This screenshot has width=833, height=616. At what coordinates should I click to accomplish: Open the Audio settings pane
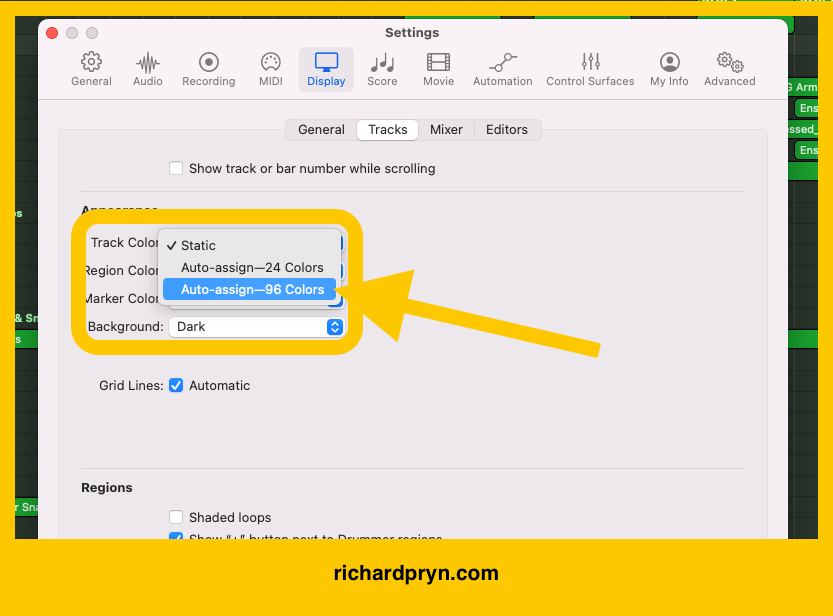point(148,70)
